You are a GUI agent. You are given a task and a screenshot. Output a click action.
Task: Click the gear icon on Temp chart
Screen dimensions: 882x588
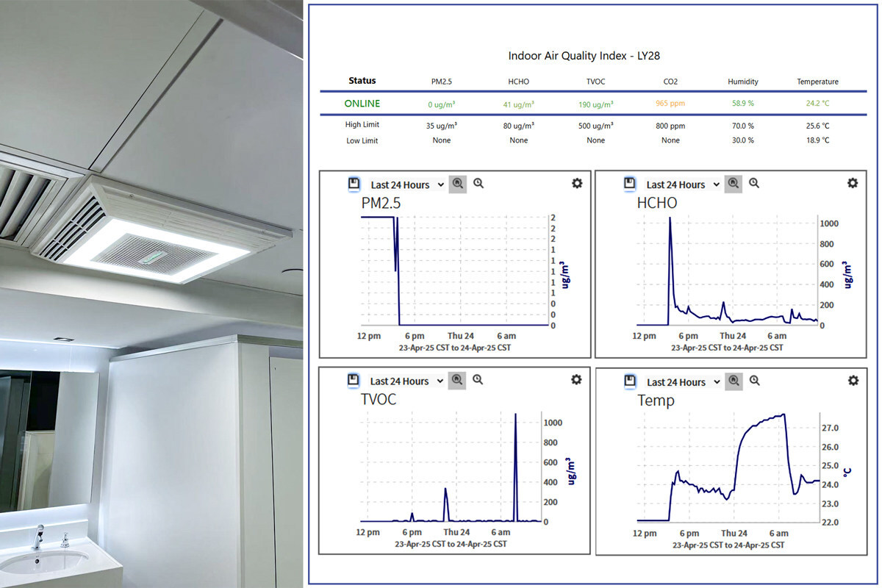click(x=853, y=381)
